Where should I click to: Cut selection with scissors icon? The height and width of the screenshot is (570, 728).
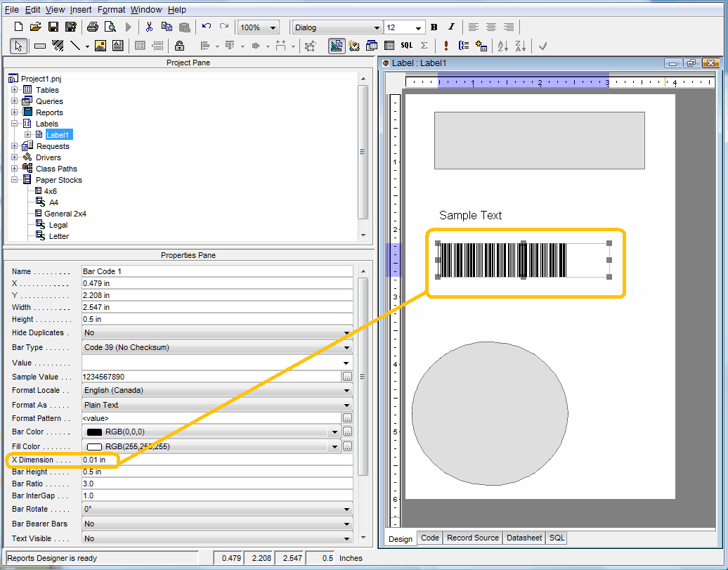click(x=149, y=27)
